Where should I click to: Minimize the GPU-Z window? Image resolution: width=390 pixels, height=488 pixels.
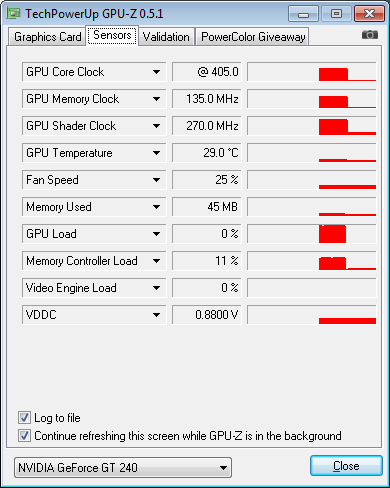[303, 14]
